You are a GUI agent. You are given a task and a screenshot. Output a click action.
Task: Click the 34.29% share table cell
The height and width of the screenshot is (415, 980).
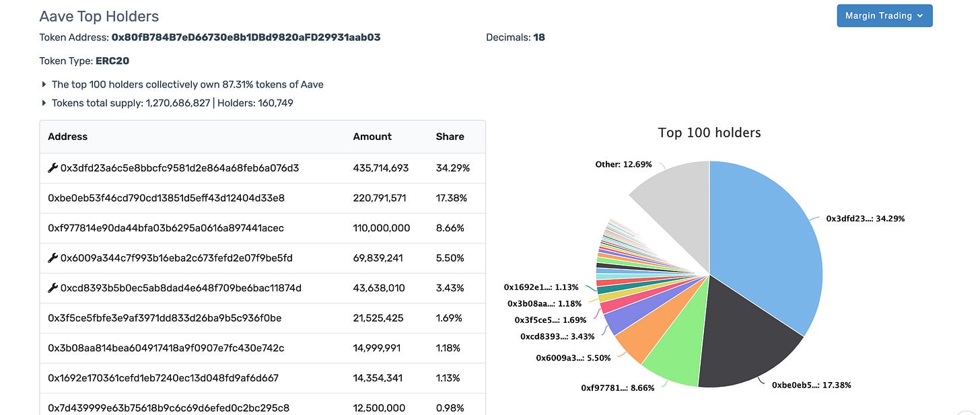pyautogui.click(x=453, y=168)
